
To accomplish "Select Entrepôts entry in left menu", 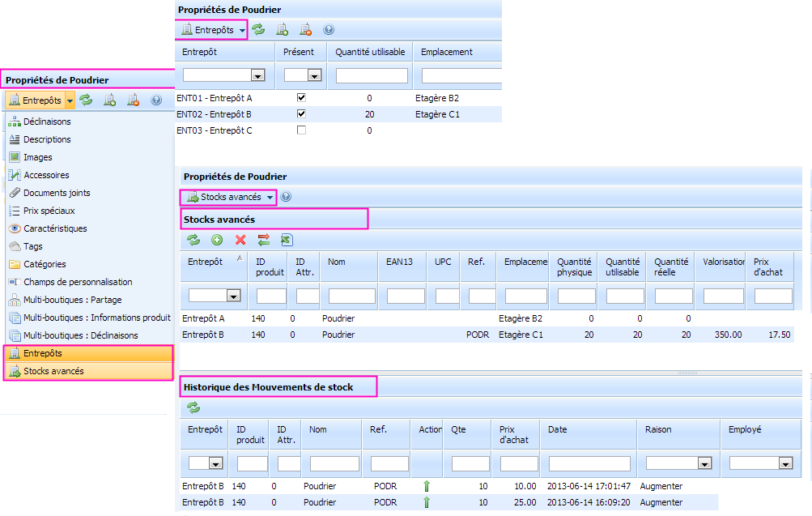I will [88, 353].
